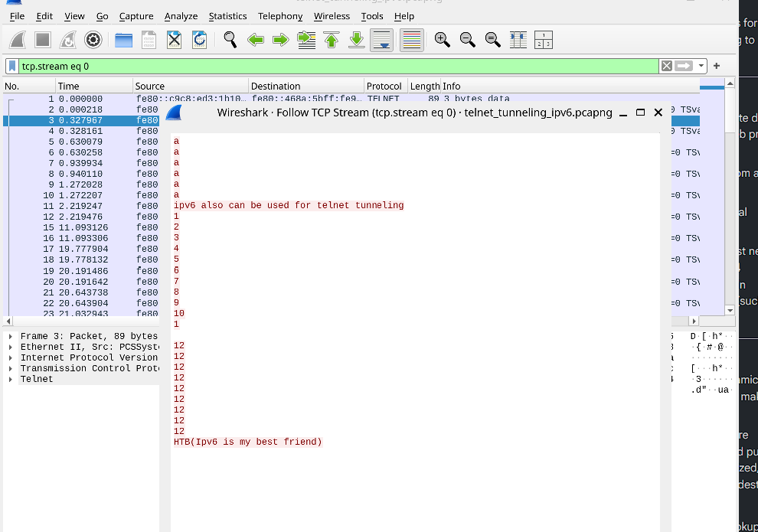Expand Transmission Control Protocol details
The height and width of the screenshot is (532, 758).
click(x=10, y=368)
